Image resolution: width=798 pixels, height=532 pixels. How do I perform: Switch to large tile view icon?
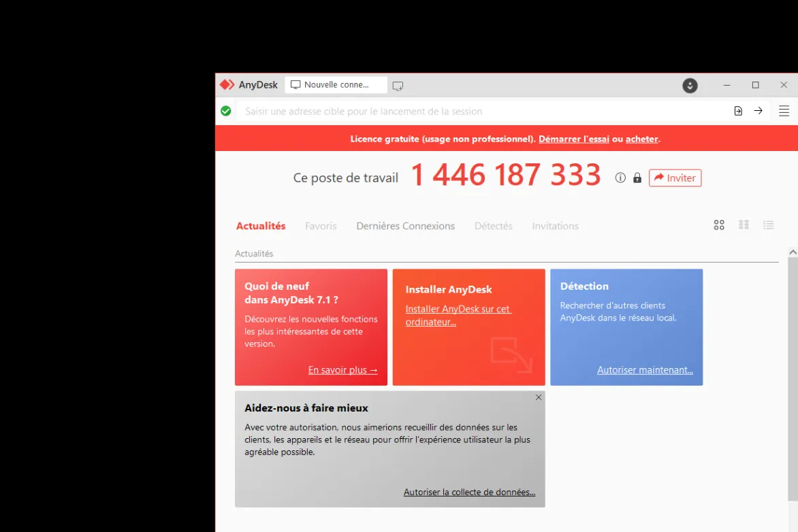pos(719,225)
